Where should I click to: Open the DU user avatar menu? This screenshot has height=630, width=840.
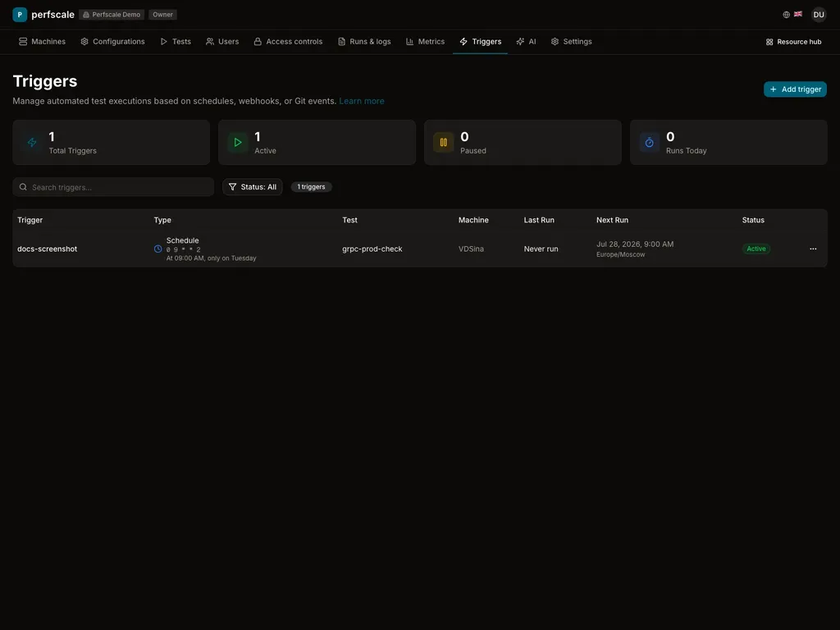(x=818, y=15)
